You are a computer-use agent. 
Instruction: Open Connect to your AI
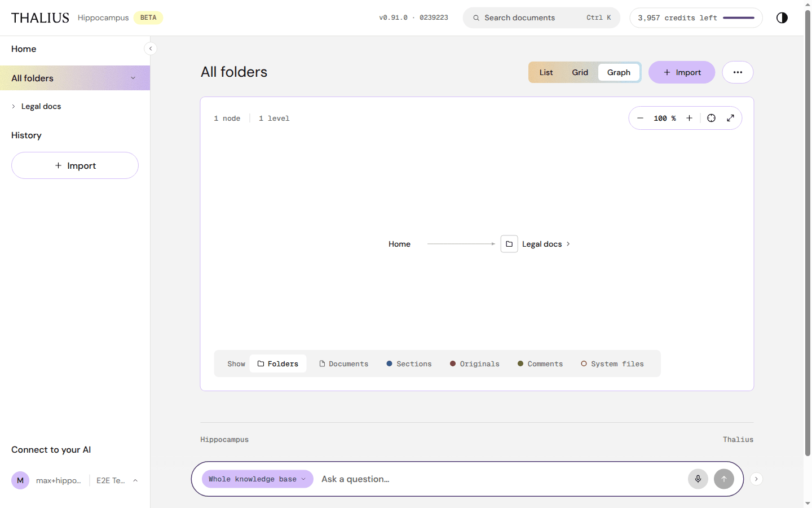coord(51,450)
